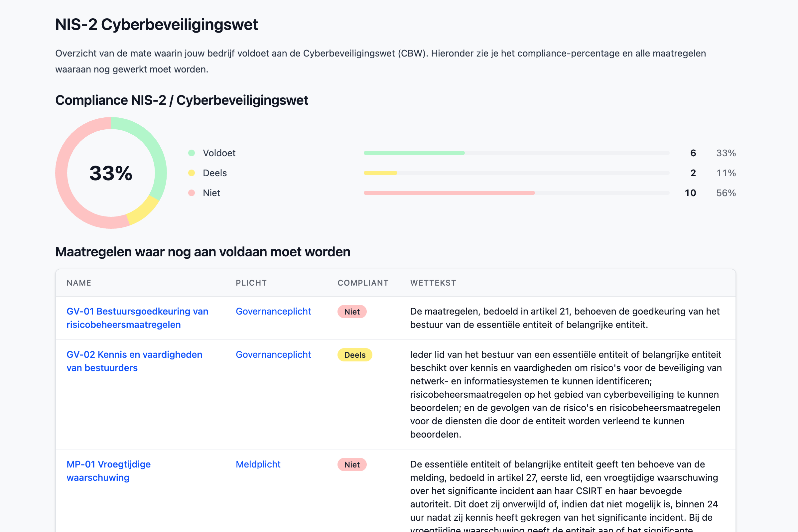Open GV-02 Kennis en vaardigheden van bestuurders
The width and height of the screenshot is (798, 532).
[134, 361]
